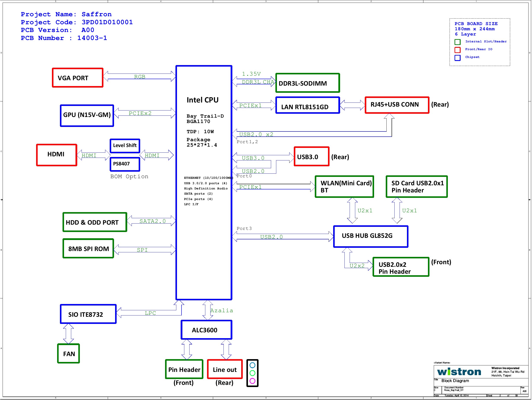Image resolution: width=532 pixels, height=400 pixels.
Task: Click the SATA ports (2) feature line
Action: (198, 194)
